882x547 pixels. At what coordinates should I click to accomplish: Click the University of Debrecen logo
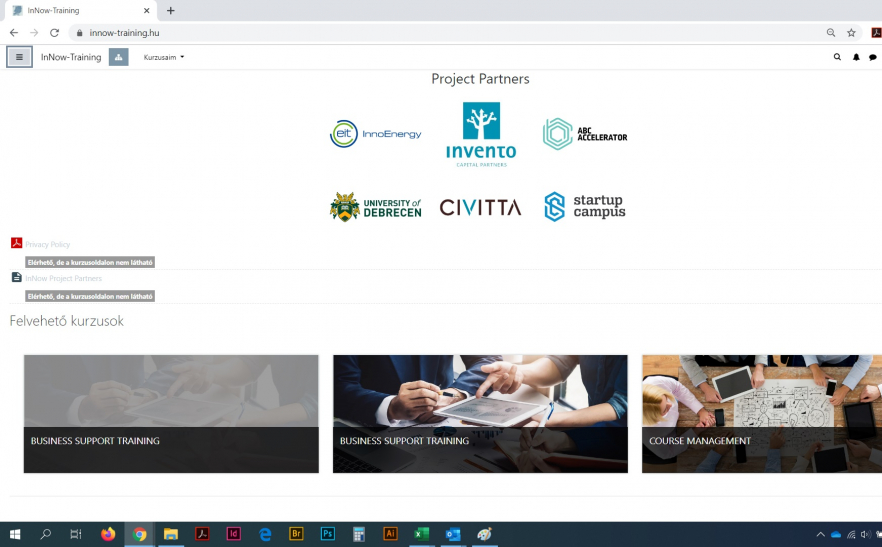point(375,207)
